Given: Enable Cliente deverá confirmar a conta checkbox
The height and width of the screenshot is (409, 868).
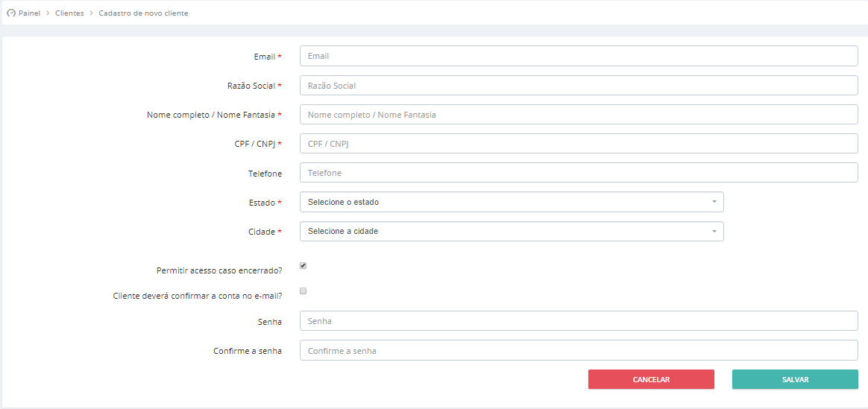Looking at the screenshot, I should click(x=303, y=291).
